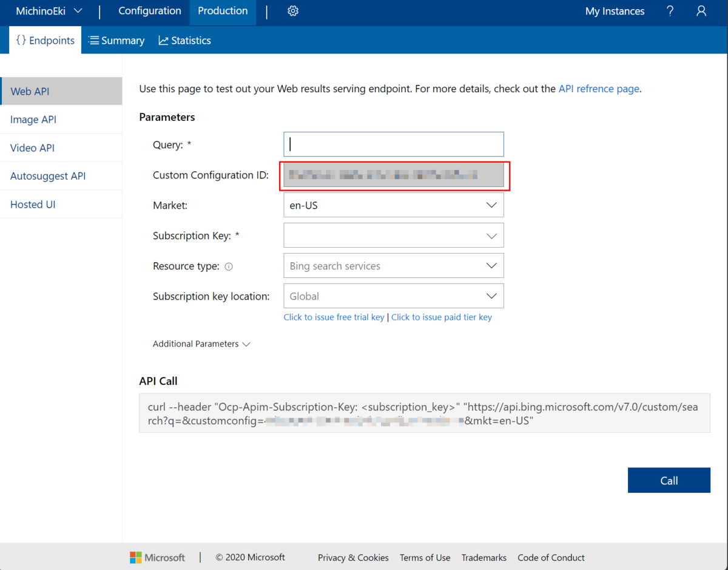Expand the MichinoEki instance dropdown

(x=49, y=11)
